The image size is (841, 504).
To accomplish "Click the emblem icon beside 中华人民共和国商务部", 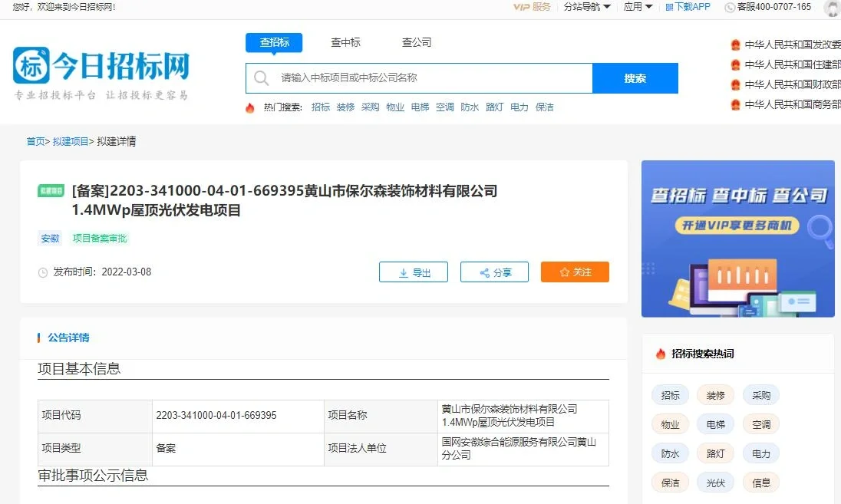I will click(x=736, y=104).
